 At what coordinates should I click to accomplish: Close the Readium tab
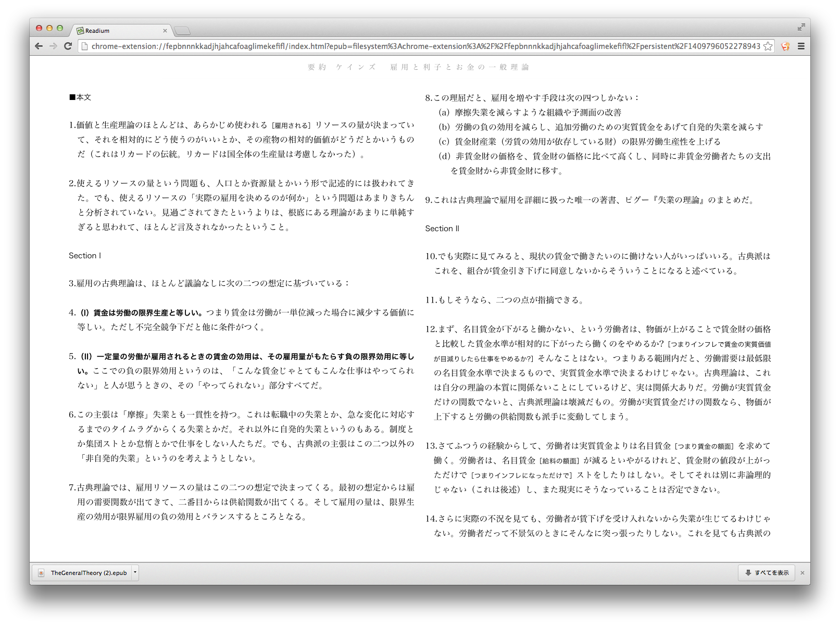click(165, 31)
